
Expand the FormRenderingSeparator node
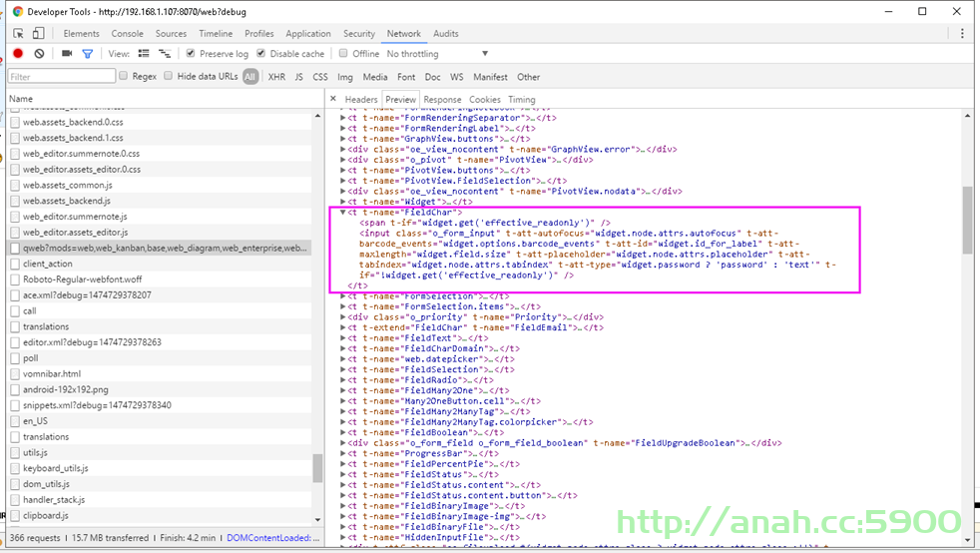(x=342, y=118)
